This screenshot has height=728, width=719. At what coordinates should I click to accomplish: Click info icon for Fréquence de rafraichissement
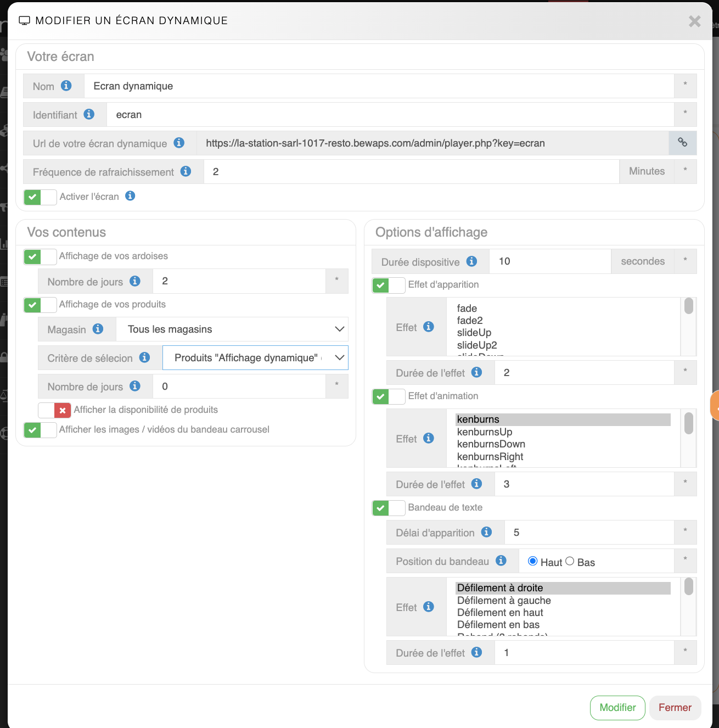click(186, 171)
